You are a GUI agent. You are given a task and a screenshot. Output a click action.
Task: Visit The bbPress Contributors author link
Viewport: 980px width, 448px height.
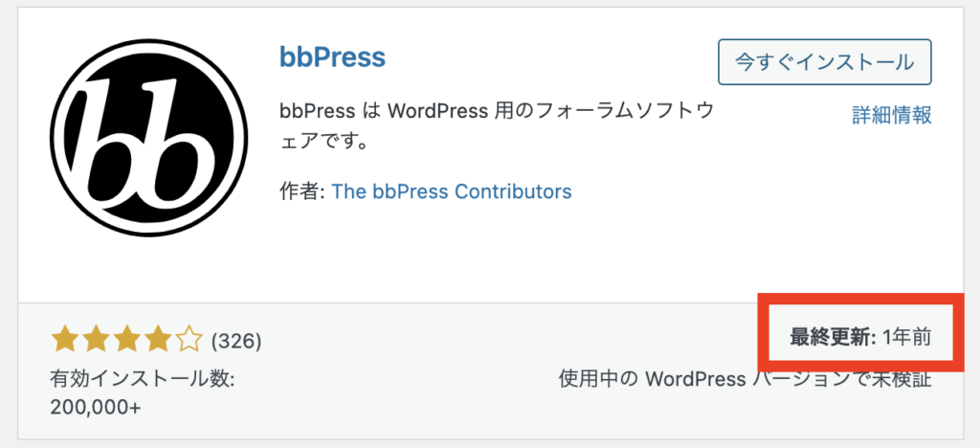[452, 191]
